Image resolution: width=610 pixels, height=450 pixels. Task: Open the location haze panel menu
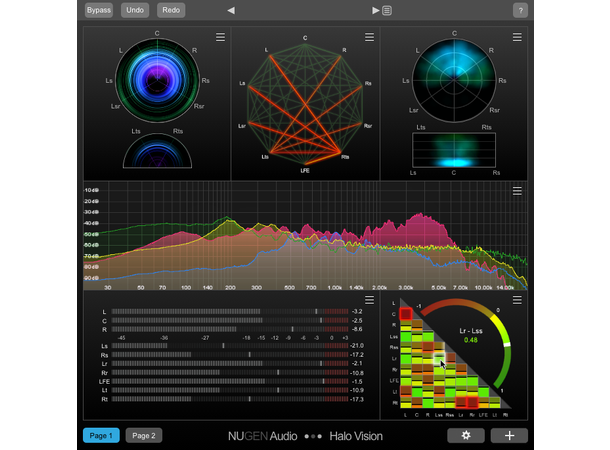[517, 37]
